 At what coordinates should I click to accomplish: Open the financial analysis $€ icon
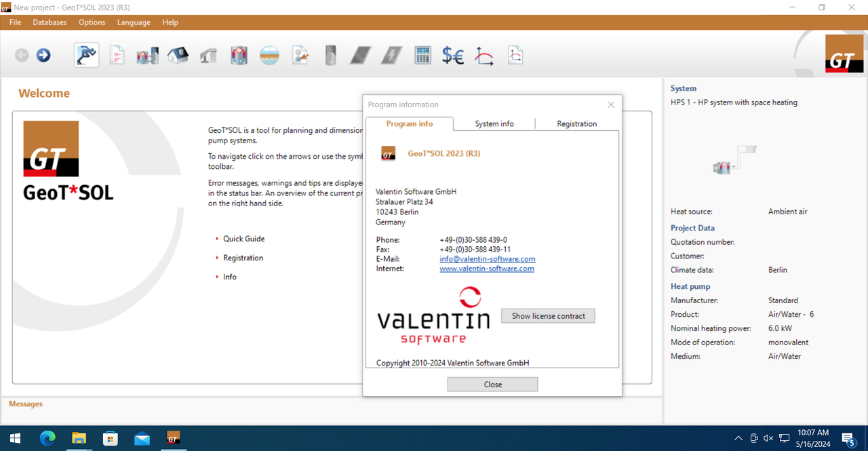(x=453, y=56)
